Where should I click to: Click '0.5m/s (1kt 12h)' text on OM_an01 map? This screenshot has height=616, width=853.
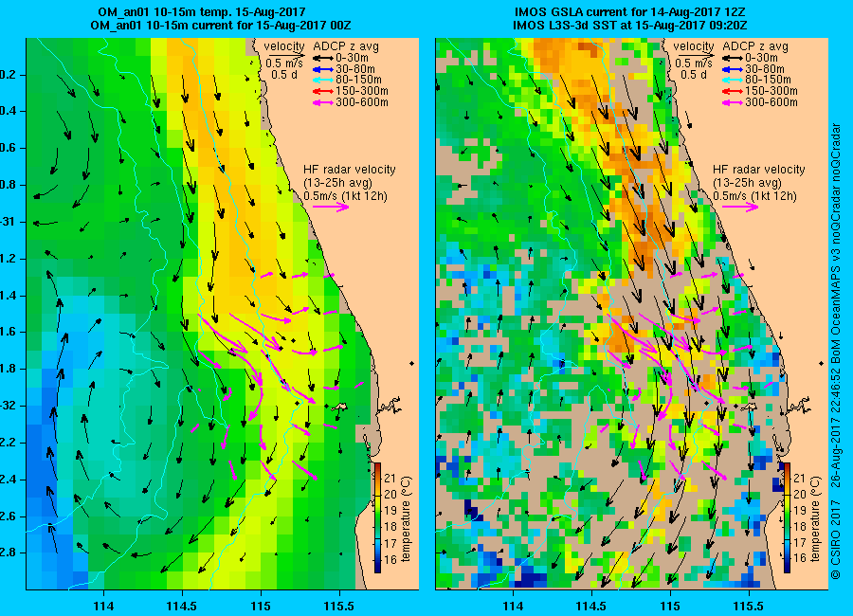click(x=345, y=196)
